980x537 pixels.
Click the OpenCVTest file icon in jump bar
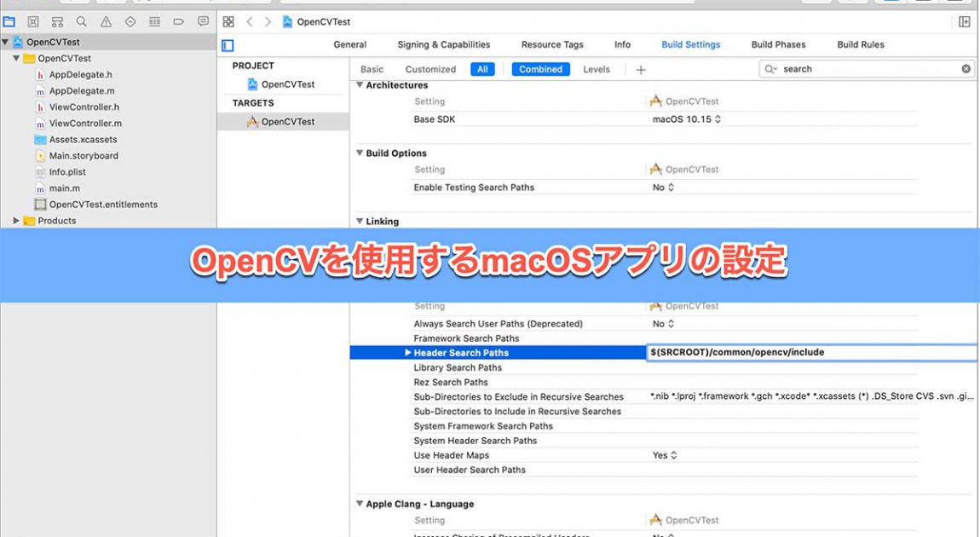tap(287, 22)
